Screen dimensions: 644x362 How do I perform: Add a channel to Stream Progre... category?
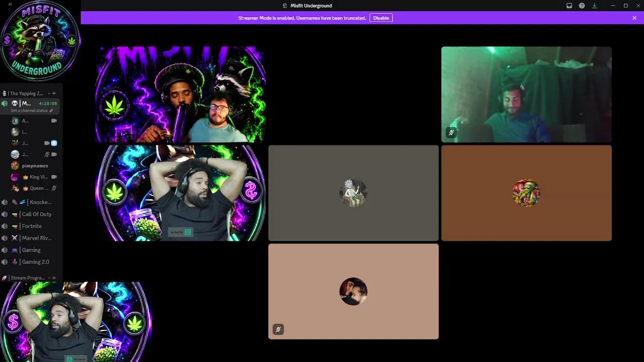pos(54,278)
